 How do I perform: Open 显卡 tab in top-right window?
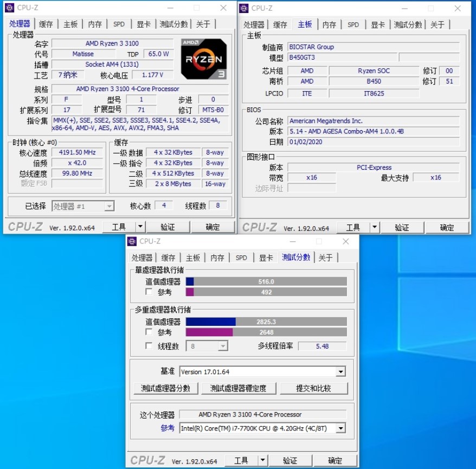pyautogui.click(x=378, y=24)
